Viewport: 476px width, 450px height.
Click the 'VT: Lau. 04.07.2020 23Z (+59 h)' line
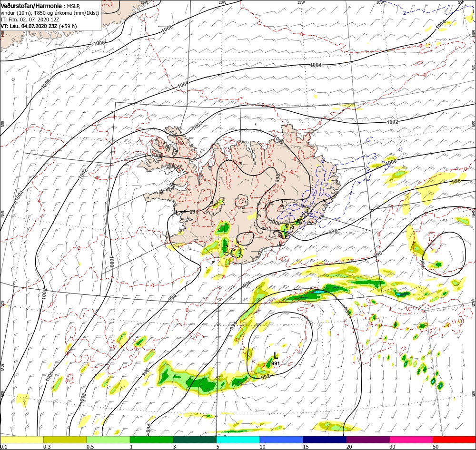point(39,26)
